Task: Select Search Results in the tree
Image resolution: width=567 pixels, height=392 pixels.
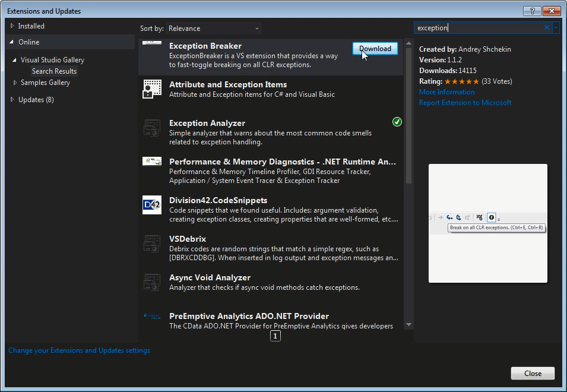Action: (54, 71)
